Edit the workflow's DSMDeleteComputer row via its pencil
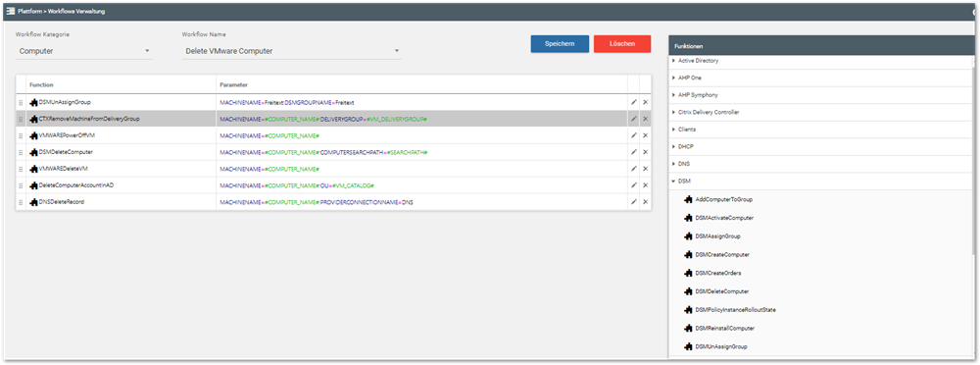 coord(634,152)
